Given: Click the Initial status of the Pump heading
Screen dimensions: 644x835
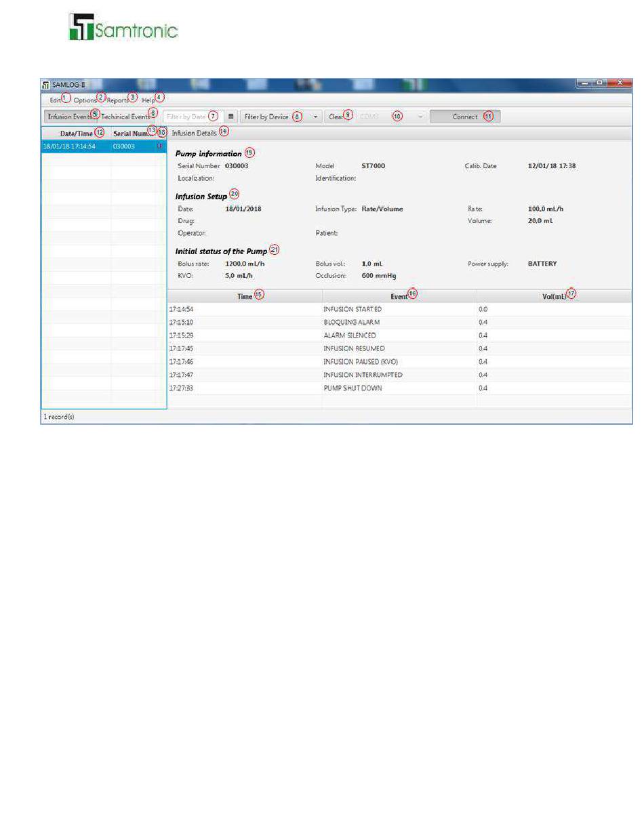Looking at the screenshot, I should [221, 251].
